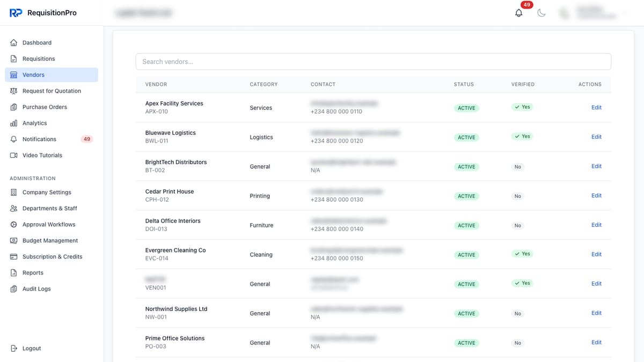Click the Logout link
This screenshot has width=644, height=362.
click(52, 349)
